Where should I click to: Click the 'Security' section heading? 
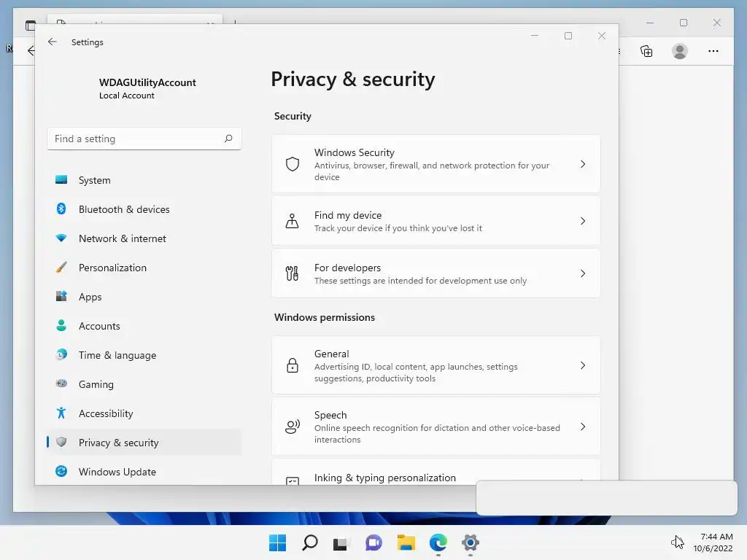[293, 116]
